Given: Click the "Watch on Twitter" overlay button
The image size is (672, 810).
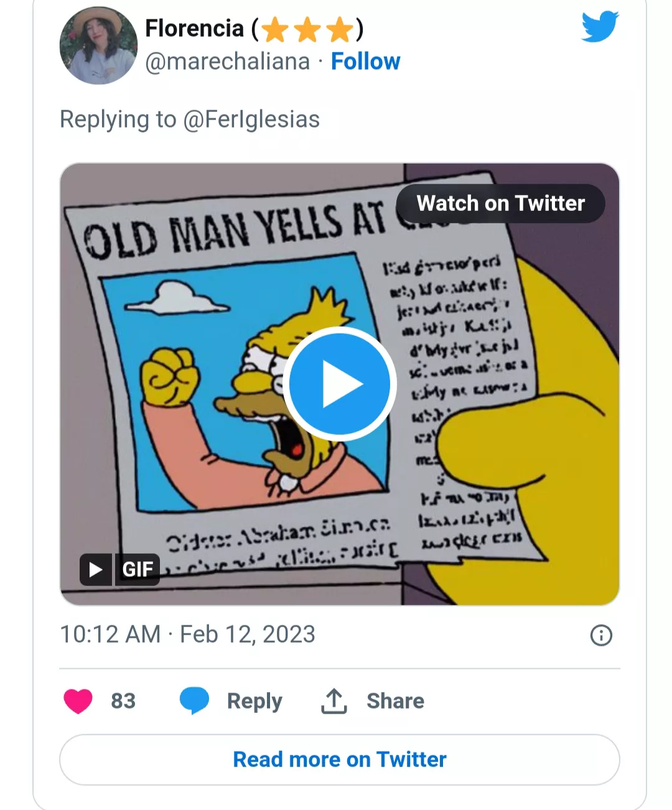Looking at the screenshot, I should (500, 203).
